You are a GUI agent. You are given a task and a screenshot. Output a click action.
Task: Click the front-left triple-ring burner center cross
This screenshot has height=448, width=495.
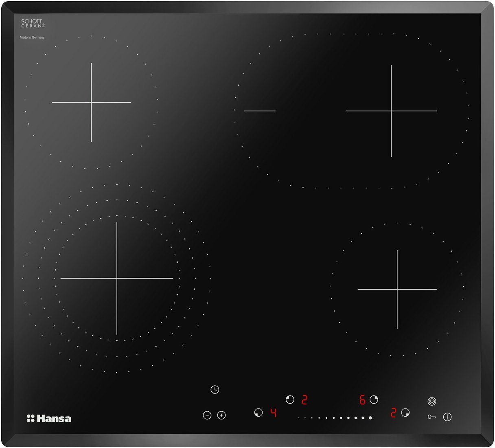[117, 278]
